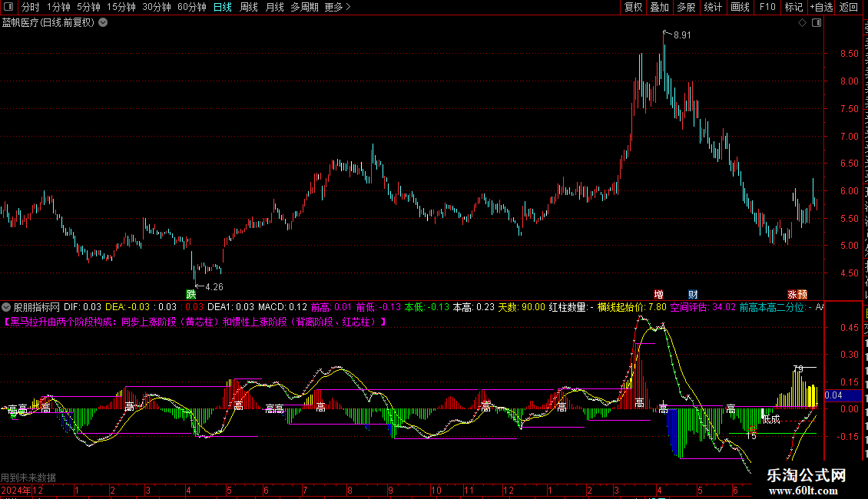Switch to 分时 intraday chart tab

click(x=31, y=7)
